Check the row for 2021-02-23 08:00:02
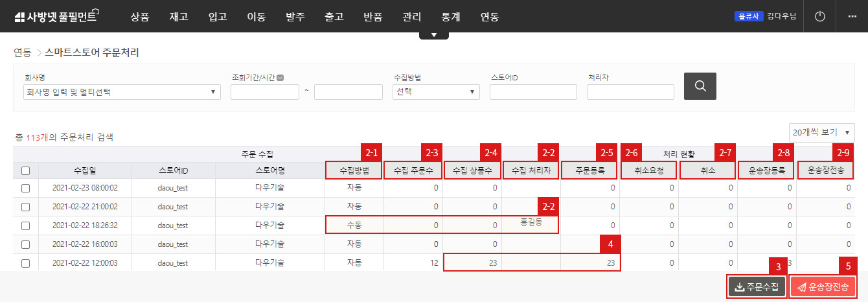This screenshot has height=302, width=868. (x=26, y=188)
